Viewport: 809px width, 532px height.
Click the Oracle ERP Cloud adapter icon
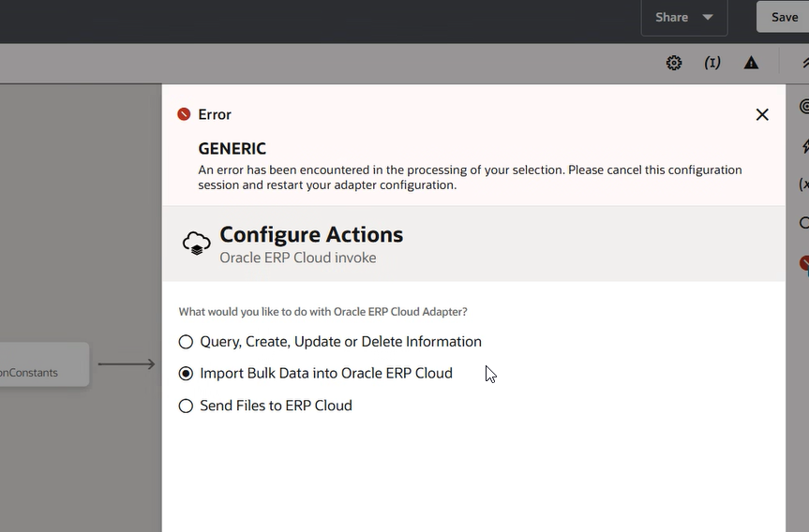click(x=197, y=244)
